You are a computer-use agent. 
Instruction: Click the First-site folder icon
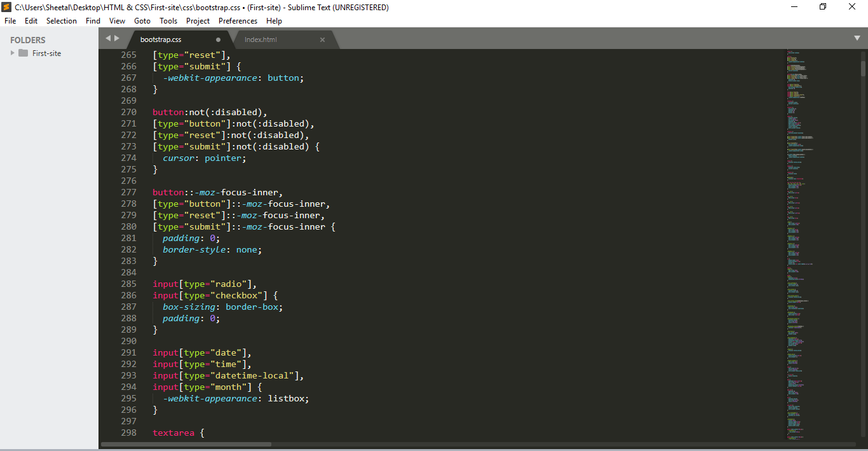[x=24, y=53]
